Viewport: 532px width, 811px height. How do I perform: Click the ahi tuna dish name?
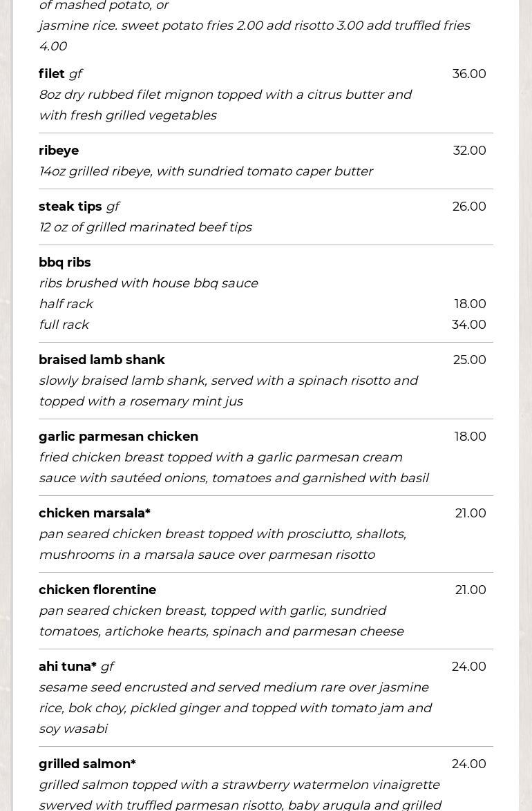pos(68,667)
